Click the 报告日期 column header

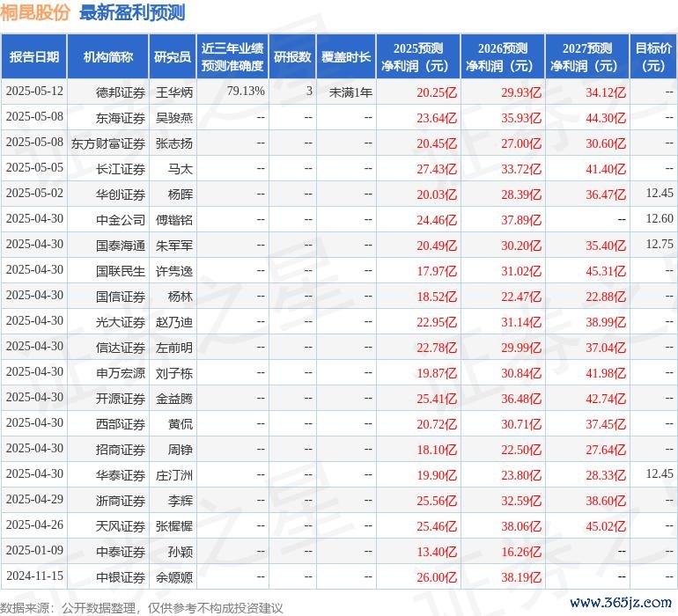coord(33,57)
